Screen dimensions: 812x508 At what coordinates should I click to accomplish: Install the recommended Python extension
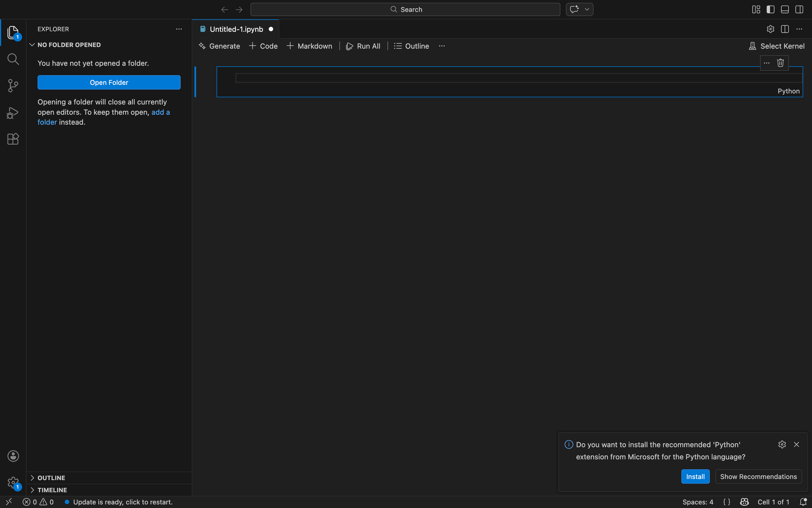pyautogui.click(x=695, y=476)
